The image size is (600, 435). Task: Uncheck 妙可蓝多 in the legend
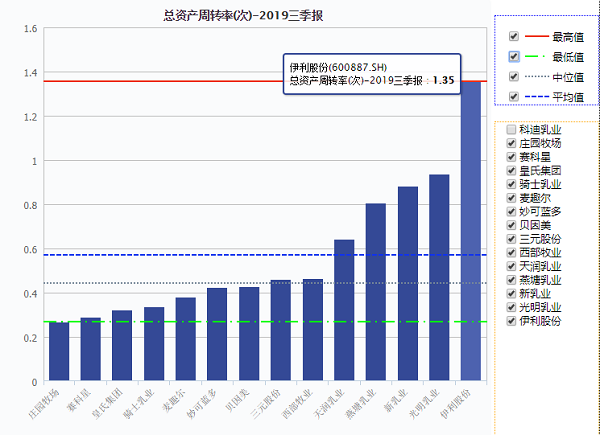point(512,212)
